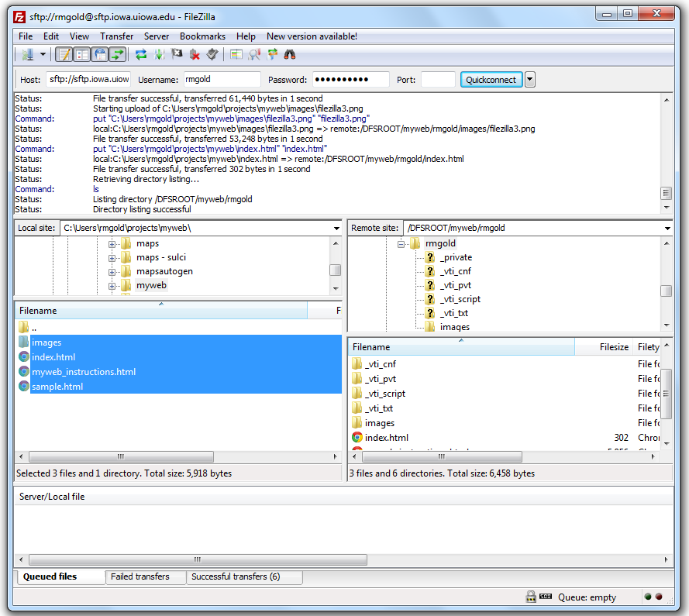689x616 pixels.
Task: Select _vti_script in the remote tree
Action: tap(462, 300)
